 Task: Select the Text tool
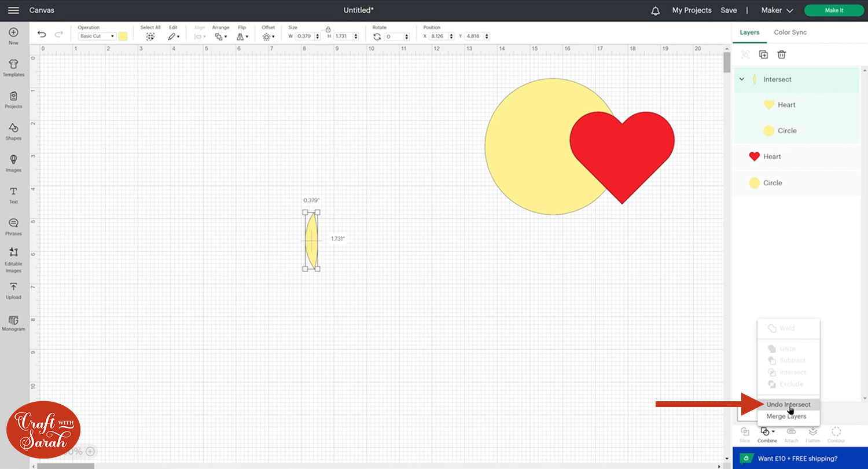[x=13, y=195]
